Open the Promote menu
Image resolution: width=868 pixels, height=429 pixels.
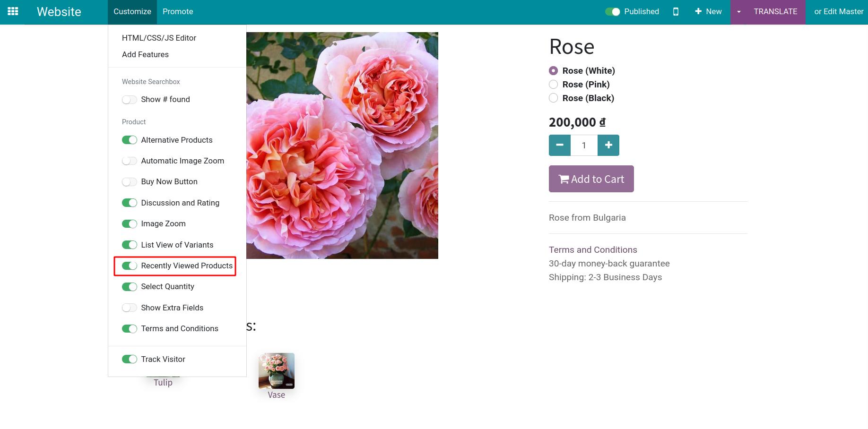[178, 11]
